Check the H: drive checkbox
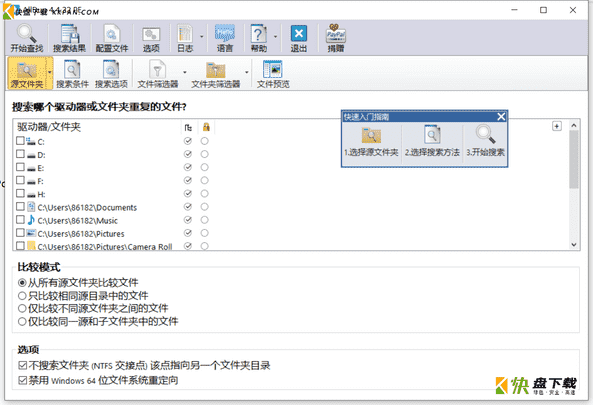The image size is (593, 405). (x=20, y=193)
